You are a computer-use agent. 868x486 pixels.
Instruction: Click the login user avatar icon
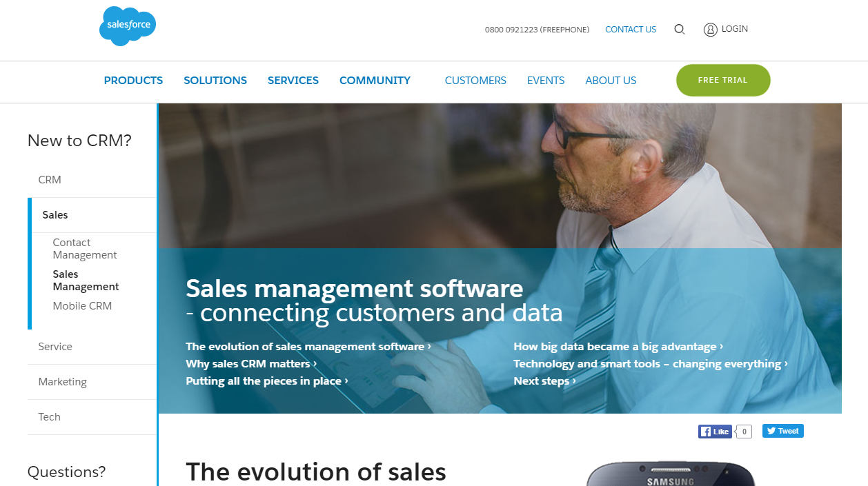(x=711, y=30)
